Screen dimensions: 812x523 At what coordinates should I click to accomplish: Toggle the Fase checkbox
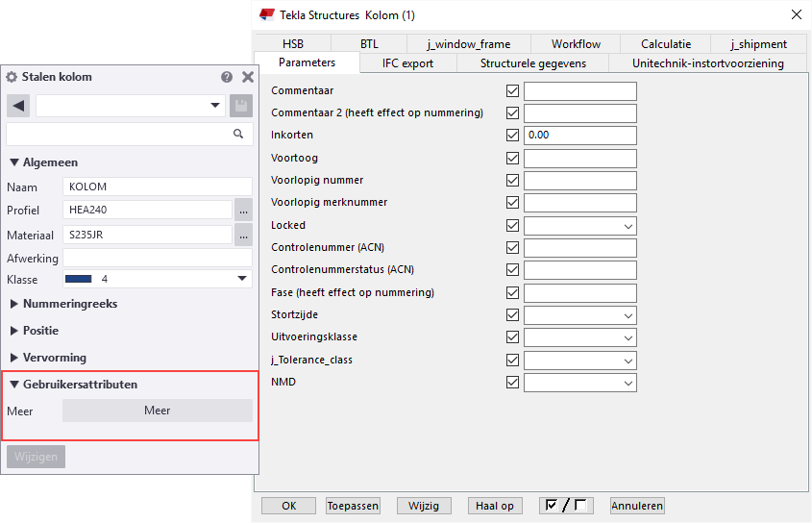coord(513,293)
